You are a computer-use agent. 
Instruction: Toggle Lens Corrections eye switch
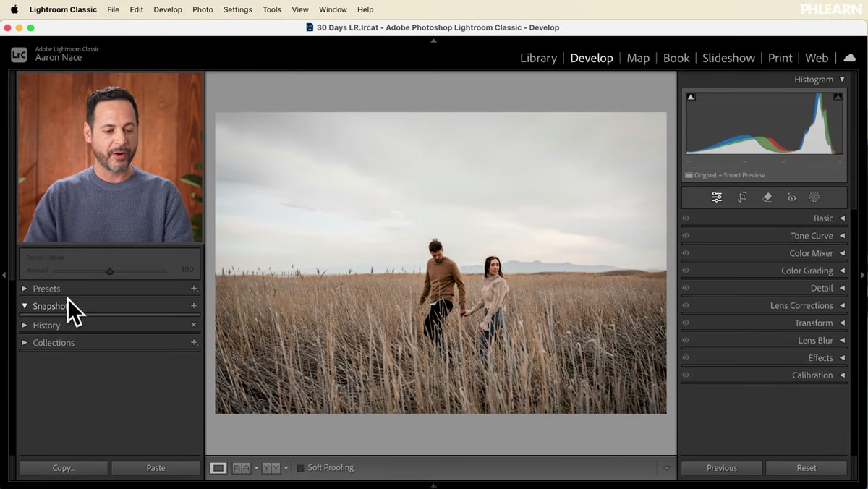click(x=686, y=305)
